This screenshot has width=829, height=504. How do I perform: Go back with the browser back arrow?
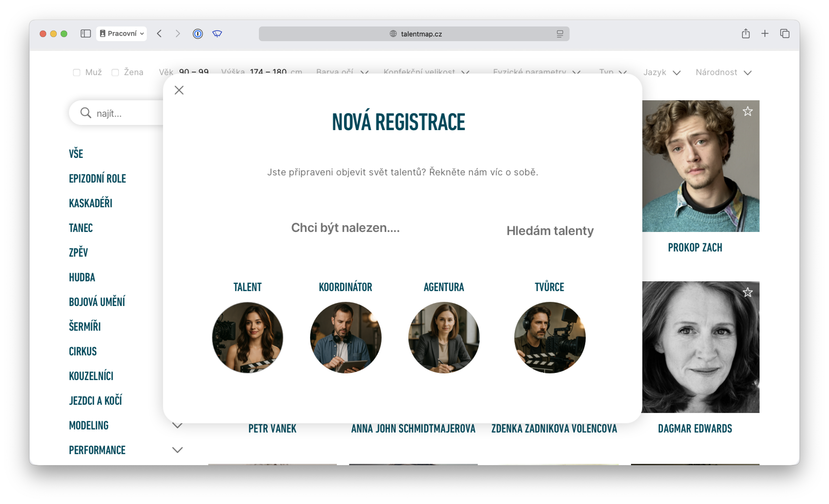(159, 34)
